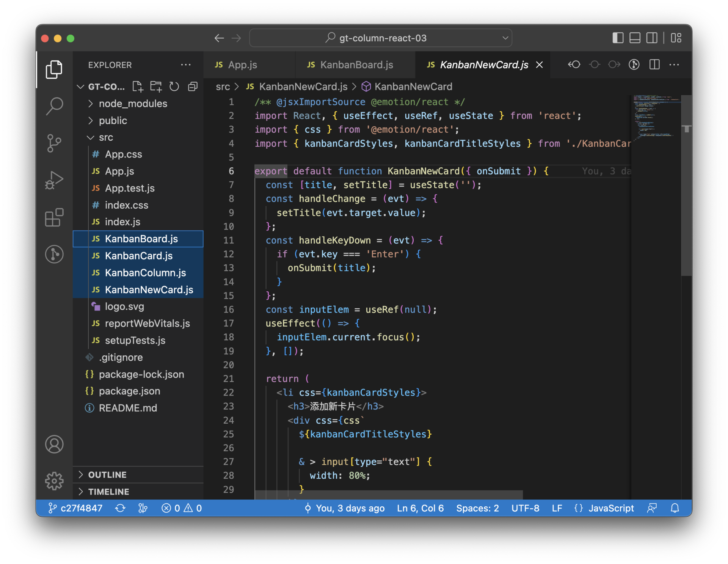Open README.md in the file tree
728x564 pixels.
(138, 408)
